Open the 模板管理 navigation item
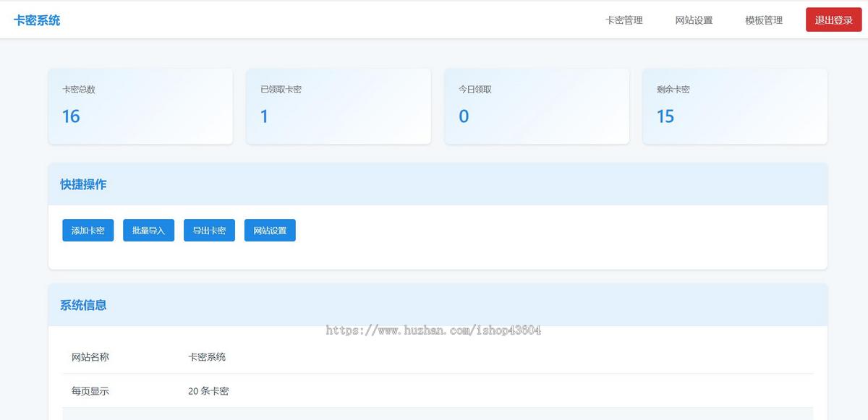This screenshot has height=420, width=868. coord(764,20)
